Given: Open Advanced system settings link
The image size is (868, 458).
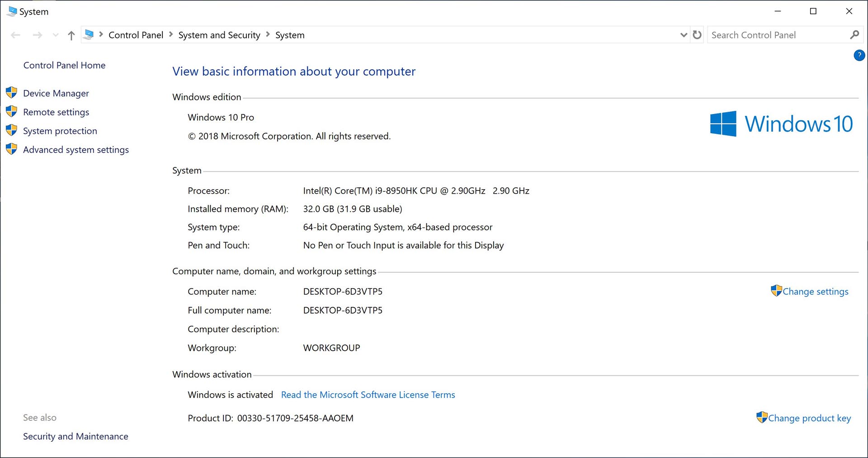Looking at the screenshot, I should tap(76, 150).
